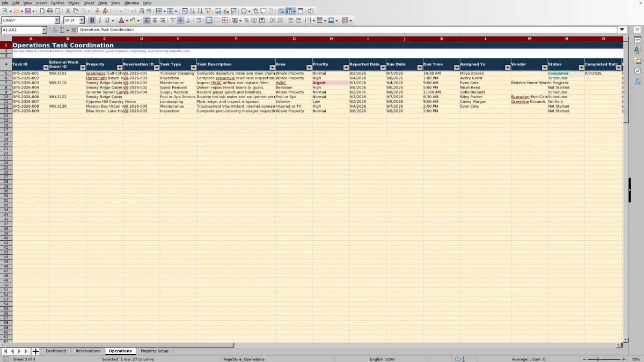Insert an image with toolbar icon
This screenshot has width=644, height=362.
point(218,11)
